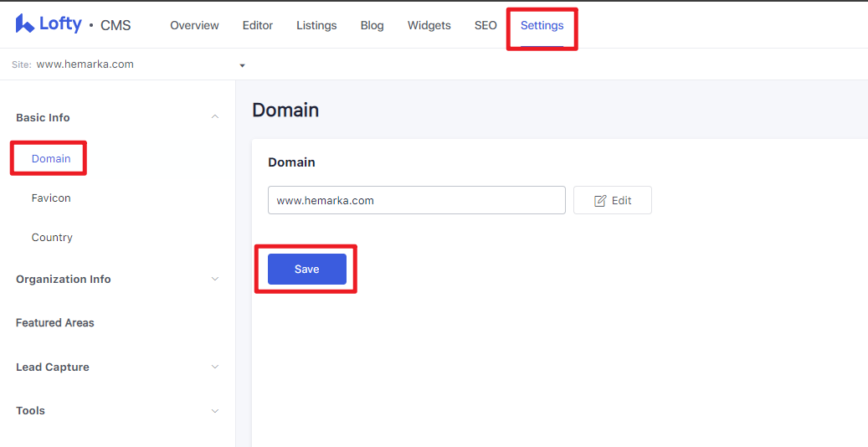The width and height of the screenshot is (868, 447).
Task: Open the Widgets tab
Action: (429, 25)
